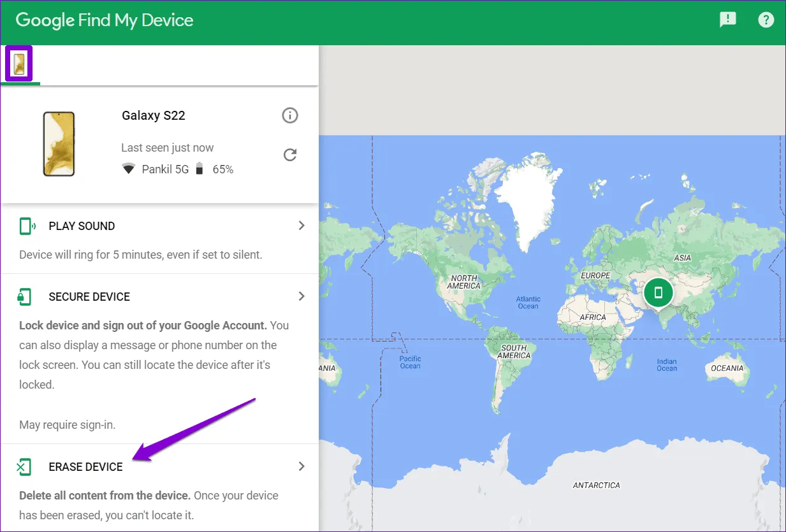Expand the Erase Device chevron
Viewport: 786px width, 532px height.
click(x=302, y=466)
